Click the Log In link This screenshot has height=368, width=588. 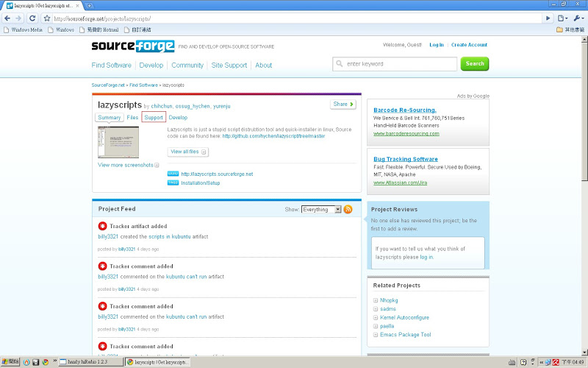tap(437, 45)
